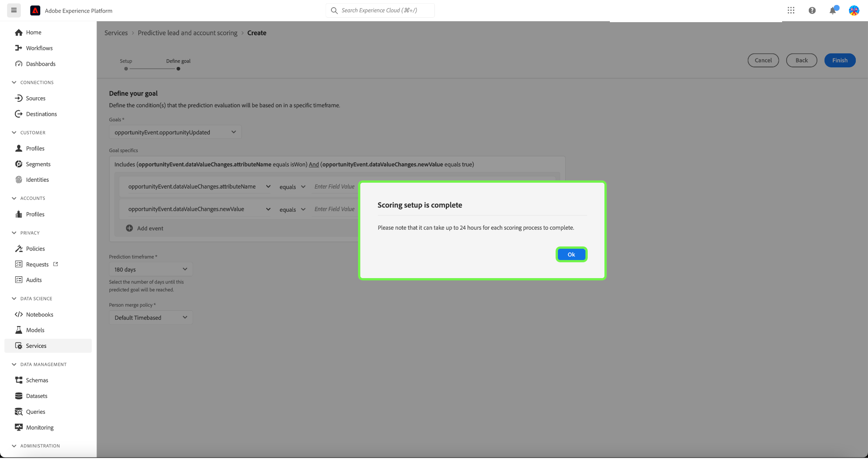Viewport: 868px width, 459px height.
Task: Click the newValue Enter Field Value input
Action: tap(335, 209)
